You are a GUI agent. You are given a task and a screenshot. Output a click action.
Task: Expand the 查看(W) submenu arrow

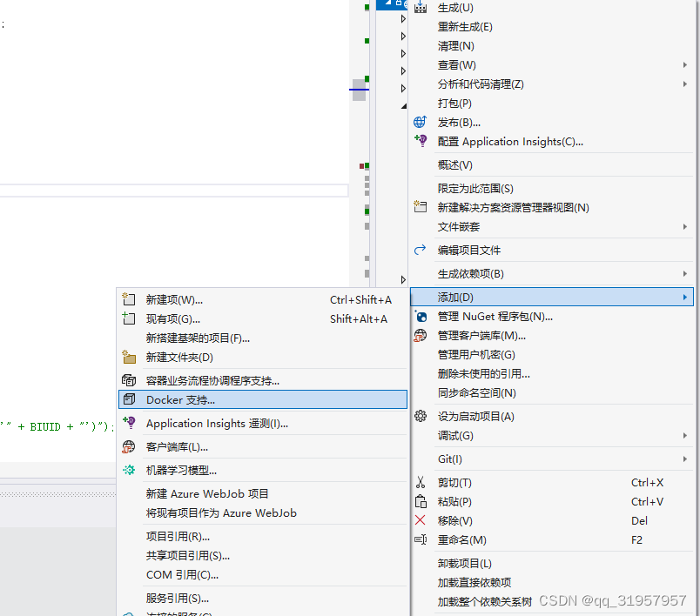687,64
